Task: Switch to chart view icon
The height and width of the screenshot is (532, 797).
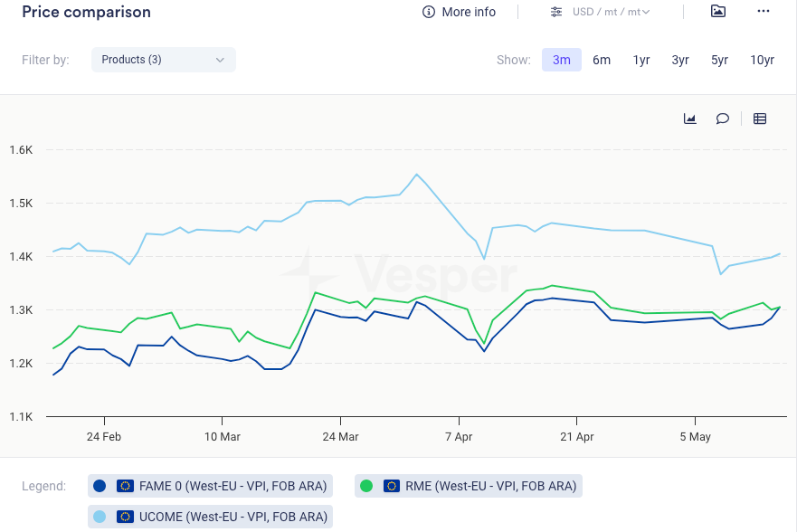Action: 690,119
